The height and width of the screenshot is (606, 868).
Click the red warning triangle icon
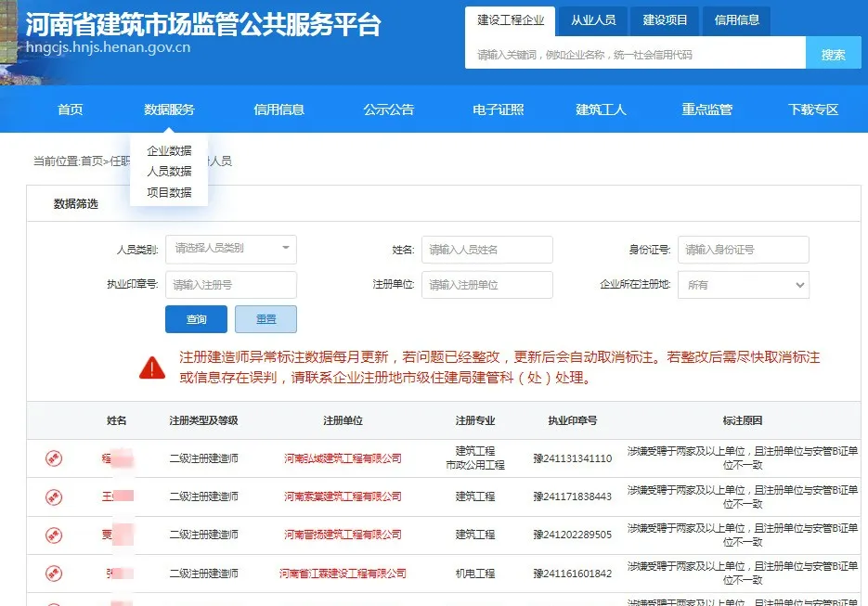pos(152,367)
